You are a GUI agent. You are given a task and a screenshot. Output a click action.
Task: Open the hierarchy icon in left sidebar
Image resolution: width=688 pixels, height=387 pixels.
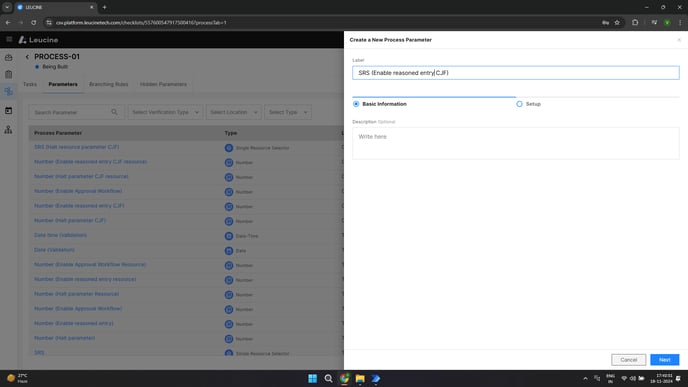(x=8, y=129)
